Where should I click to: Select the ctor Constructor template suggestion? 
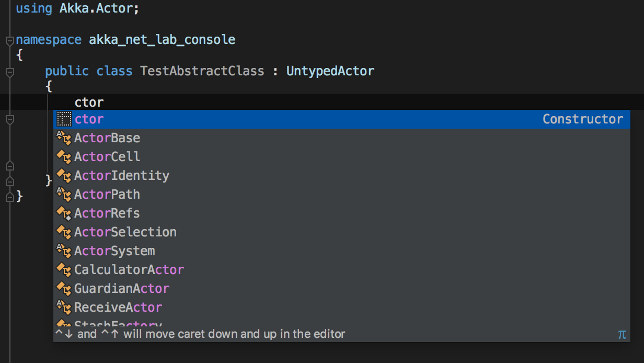pyautogui.click(x=314, y=119)
